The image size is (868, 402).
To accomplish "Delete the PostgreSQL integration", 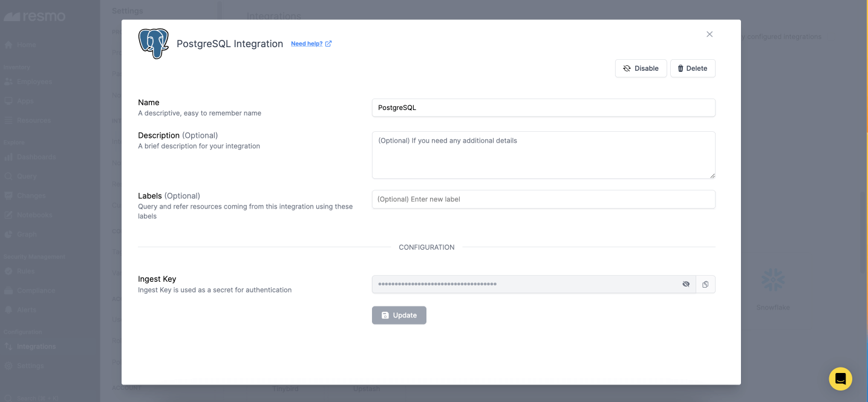I will (x=693, y=68).
